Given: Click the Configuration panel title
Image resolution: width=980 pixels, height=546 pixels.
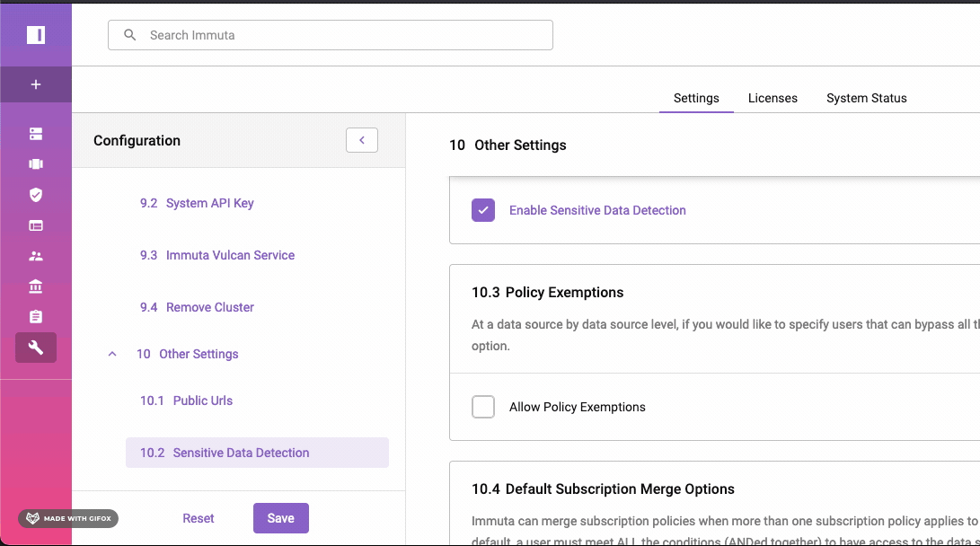Looking at the screenshot, I should coord(137,141).
